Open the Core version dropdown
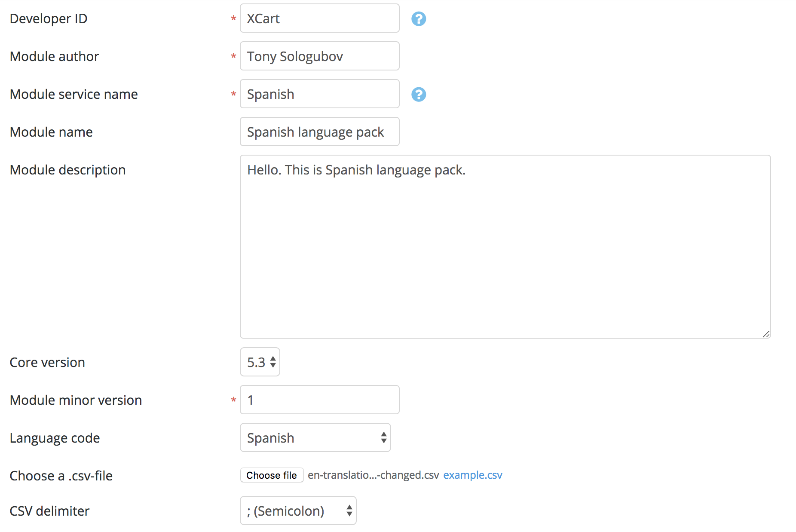796x532 pixels. (260, 362)
